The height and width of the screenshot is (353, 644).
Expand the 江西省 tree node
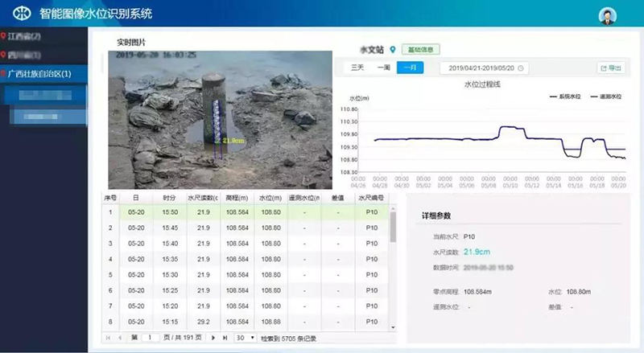24,36
